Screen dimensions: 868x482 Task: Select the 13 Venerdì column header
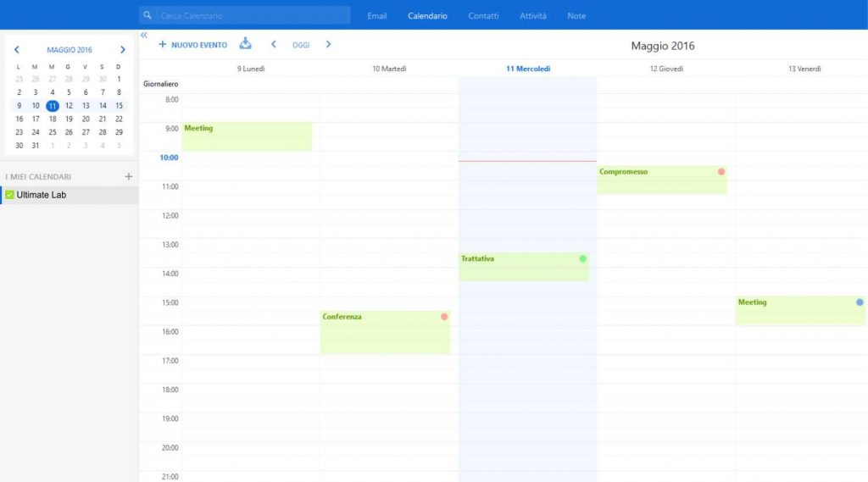click(x=804, y=69)
